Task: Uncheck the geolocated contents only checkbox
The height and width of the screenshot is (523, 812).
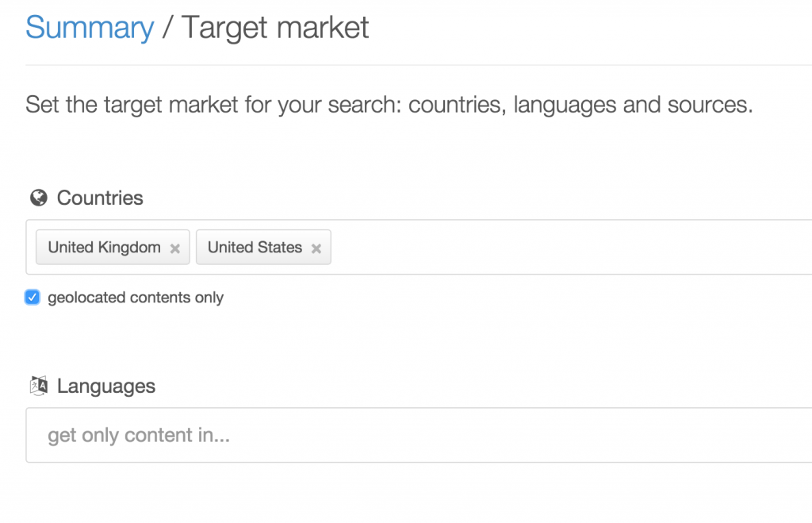Action: click(x=33, y=298)
